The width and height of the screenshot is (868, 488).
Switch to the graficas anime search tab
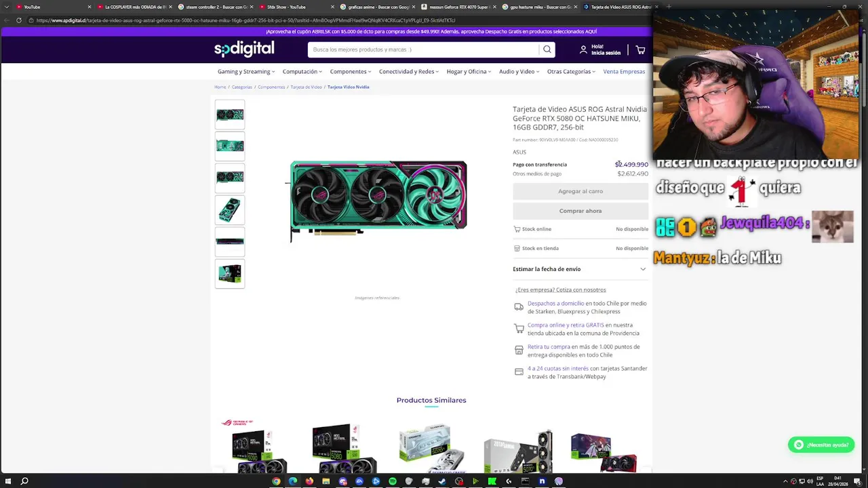pos(378,7)
